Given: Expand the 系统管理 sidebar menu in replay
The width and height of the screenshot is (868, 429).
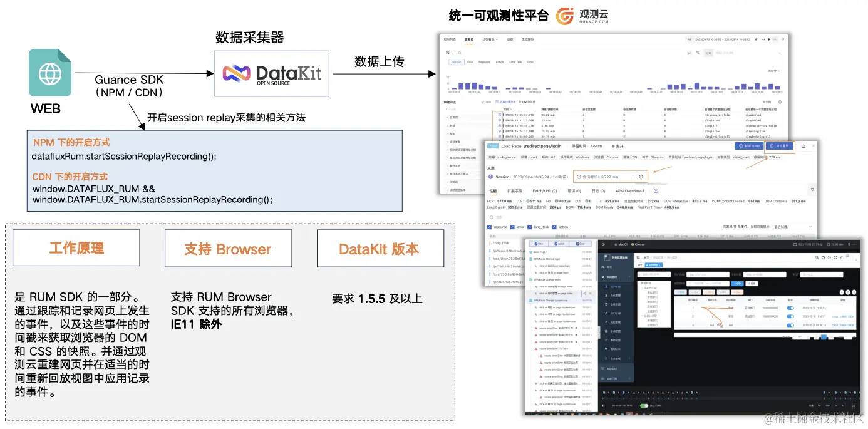Looking at the screenshot, I should point(616,277).
